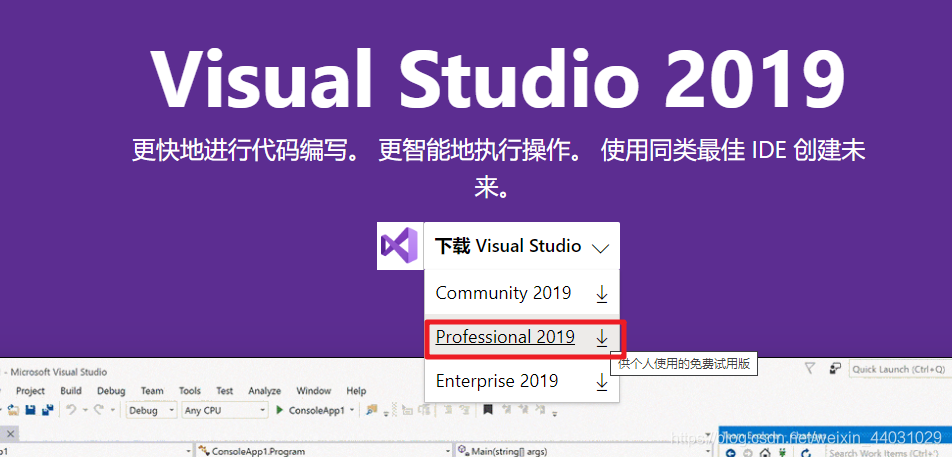Viewport: 952px width, 457px height.
Task: Open the Main(string[] args) member dropdown
Action: pyautogui.click(x=584, y=452)
